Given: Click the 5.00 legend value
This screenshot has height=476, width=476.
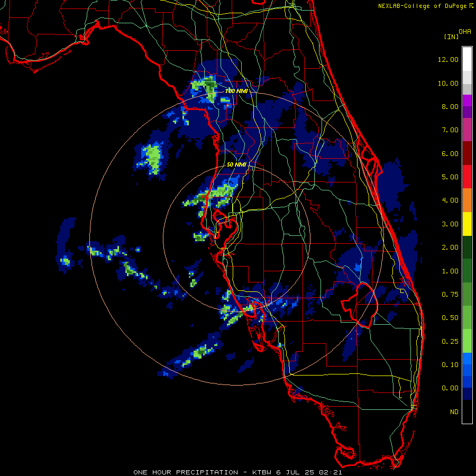Looking at the screenshot, I should [x=450, y=177].
